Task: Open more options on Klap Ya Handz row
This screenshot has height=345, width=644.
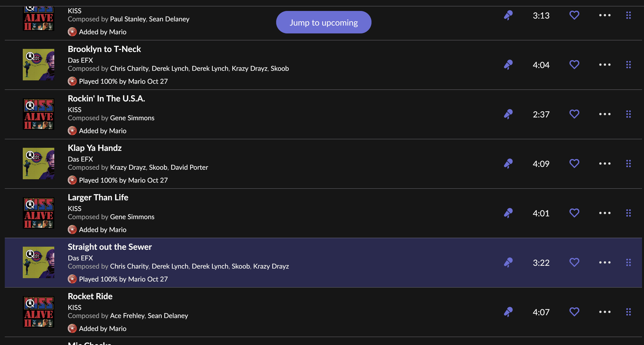Action: 605,164
